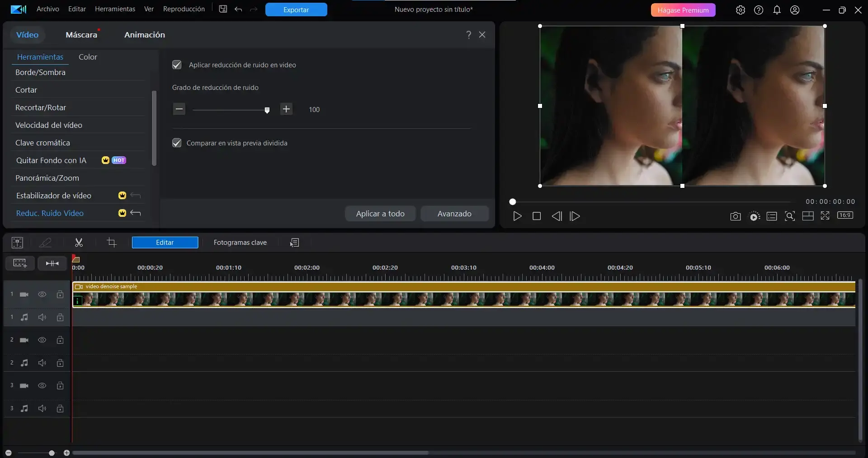Select 'Quitar Fondo con IA' in the tools list
This screenshot has height=458, width=868.
(x=52, y=160)
